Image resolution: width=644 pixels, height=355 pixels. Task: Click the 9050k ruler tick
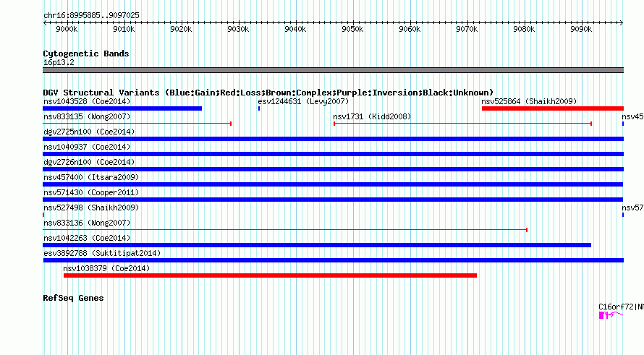[x=352, y=29]
